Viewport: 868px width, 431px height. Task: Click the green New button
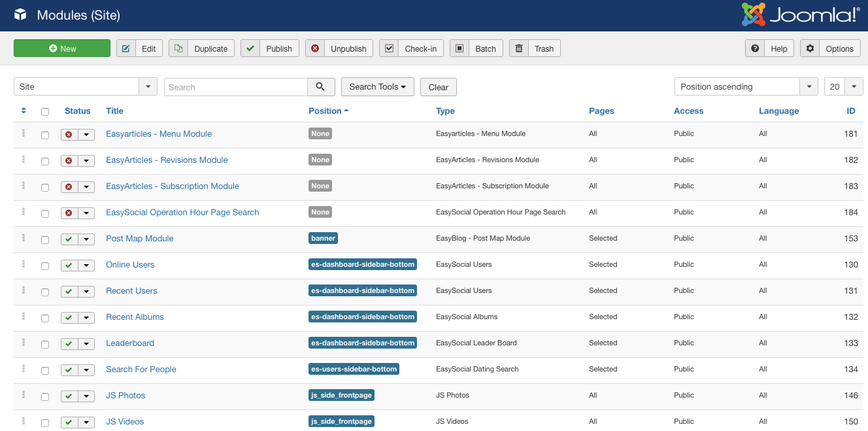[62, 48]
